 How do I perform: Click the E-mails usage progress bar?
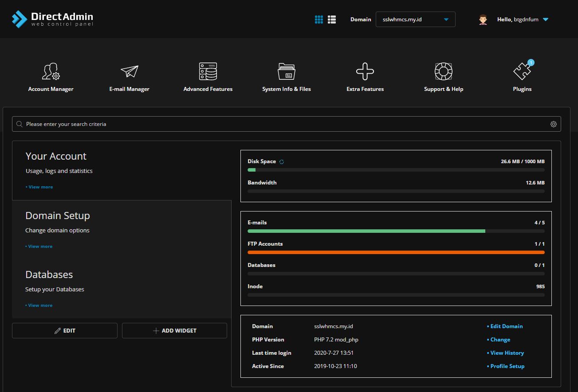click(x=396, y=231)
